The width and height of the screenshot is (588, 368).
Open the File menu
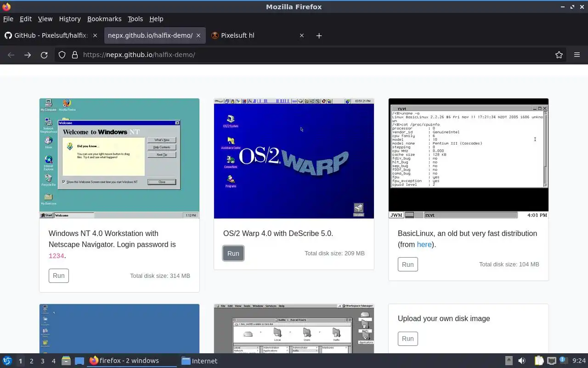click(8, 19)
